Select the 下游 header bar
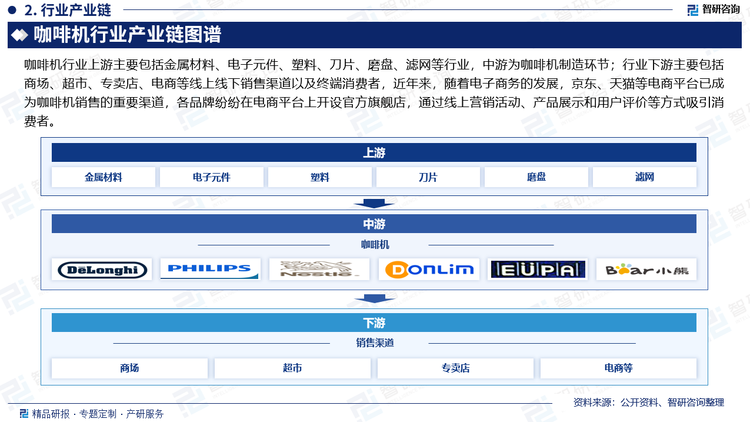Image resolution: width=750 pixels, height=422 pixels. tap(374, 323)
